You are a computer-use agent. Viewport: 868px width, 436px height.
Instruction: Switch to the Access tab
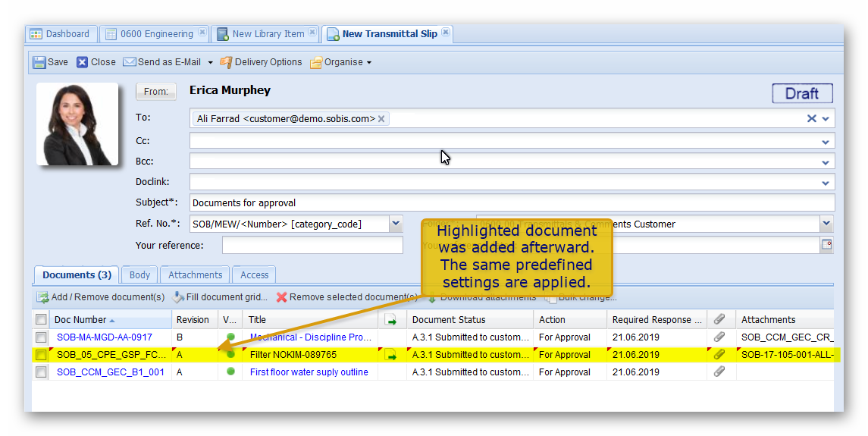254,274
